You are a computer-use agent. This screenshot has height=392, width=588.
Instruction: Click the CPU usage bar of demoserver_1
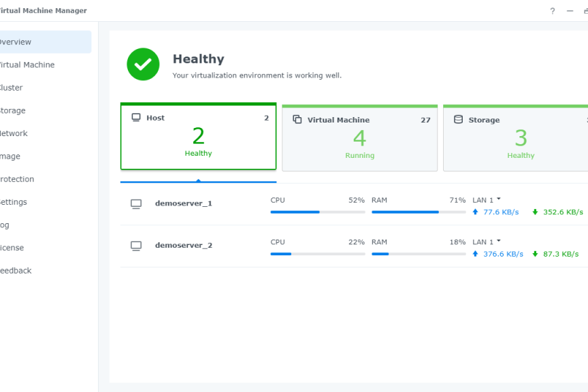pyautogui.click(x=317, y=212)
